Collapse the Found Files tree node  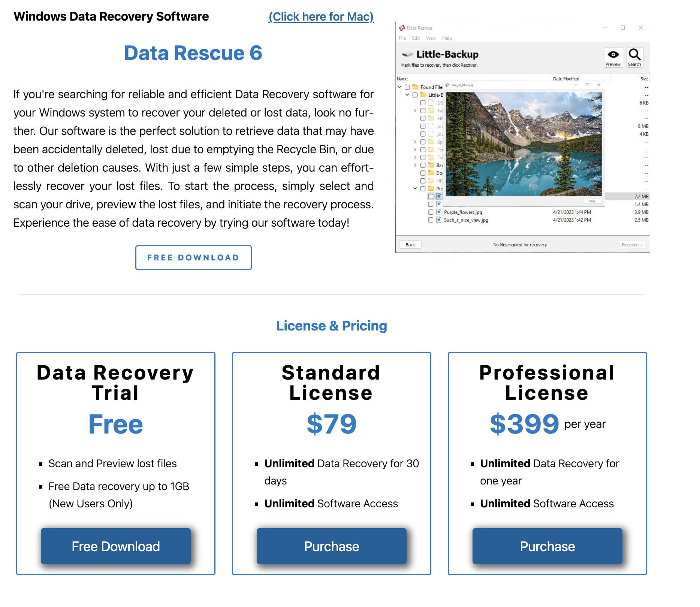[399, 87]
